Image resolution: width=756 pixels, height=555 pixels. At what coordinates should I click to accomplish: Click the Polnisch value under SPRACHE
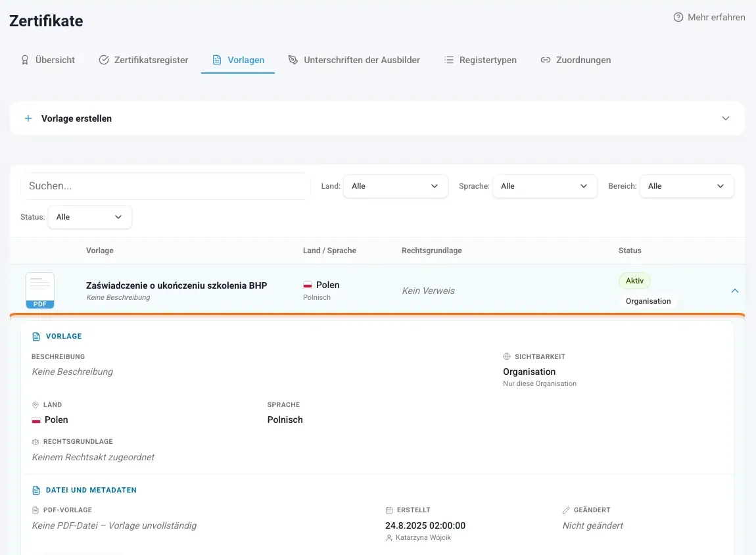pyautogui.click(x=285, y=420)
